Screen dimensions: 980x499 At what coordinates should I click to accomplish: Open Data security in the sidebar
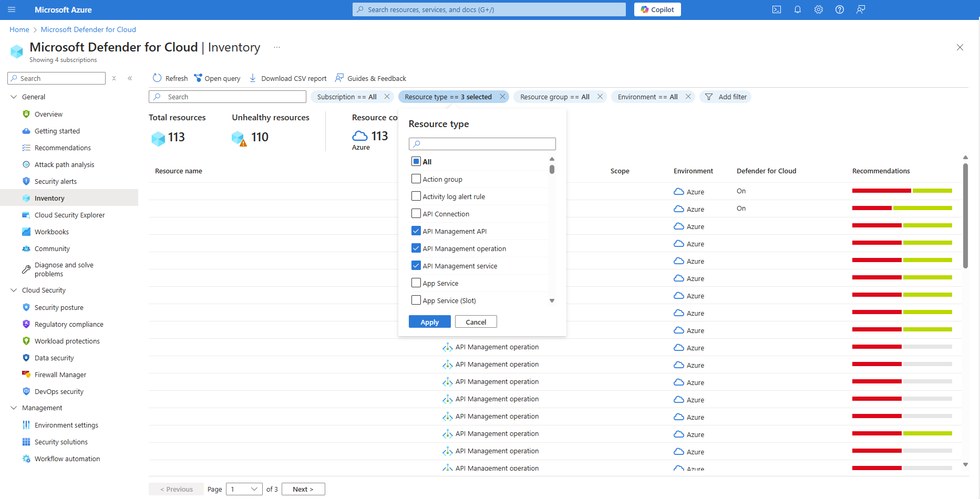[54, 358]
